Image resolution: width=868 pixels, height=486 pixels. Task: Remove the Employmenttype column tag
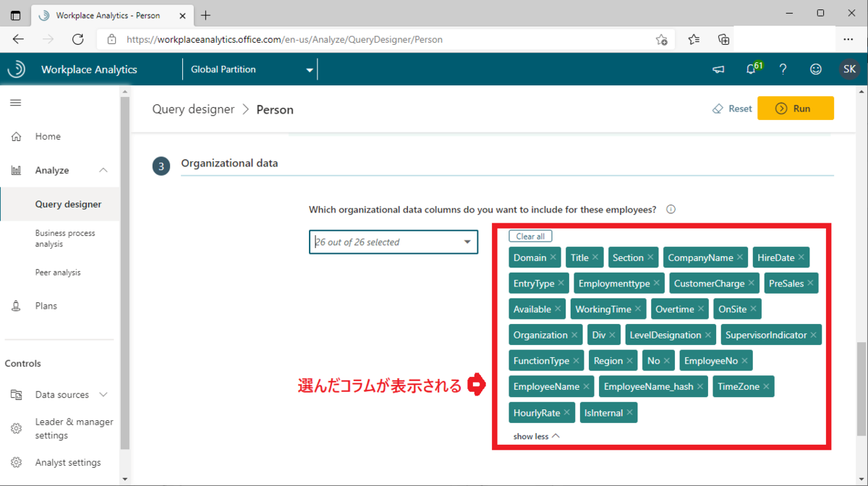click(x=657, y=283)
